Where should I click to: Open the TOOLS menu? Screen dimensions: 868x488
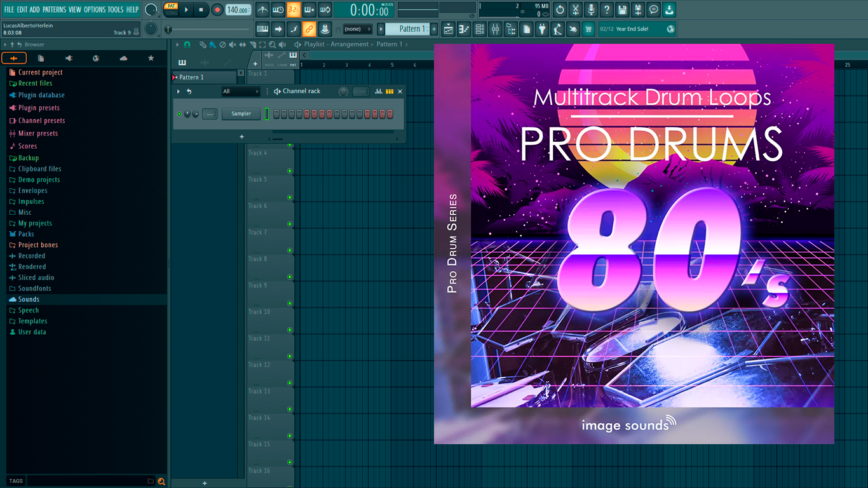coord(116,10)
